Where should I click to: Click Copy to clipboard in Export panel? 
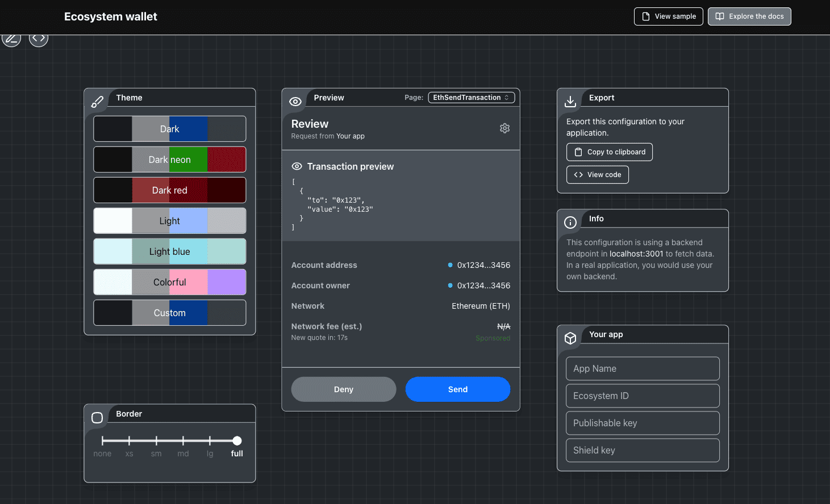click(609, 152)
